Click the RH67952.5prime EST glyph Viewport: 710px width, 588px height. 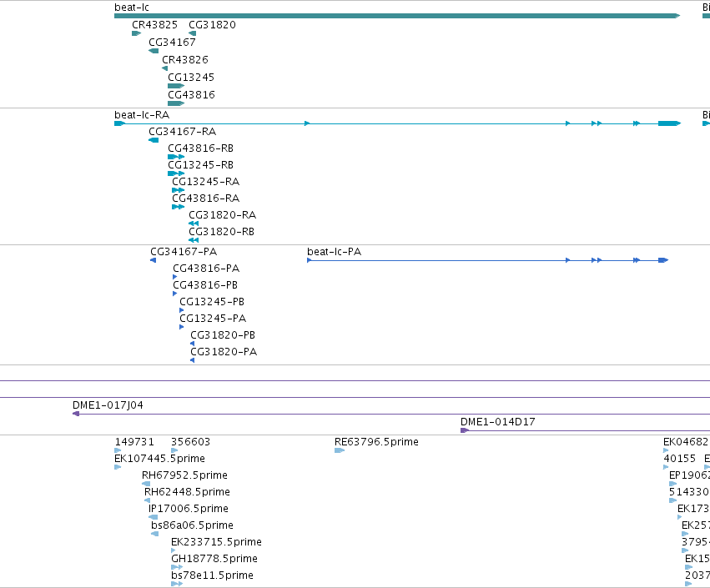coord(146,484)
